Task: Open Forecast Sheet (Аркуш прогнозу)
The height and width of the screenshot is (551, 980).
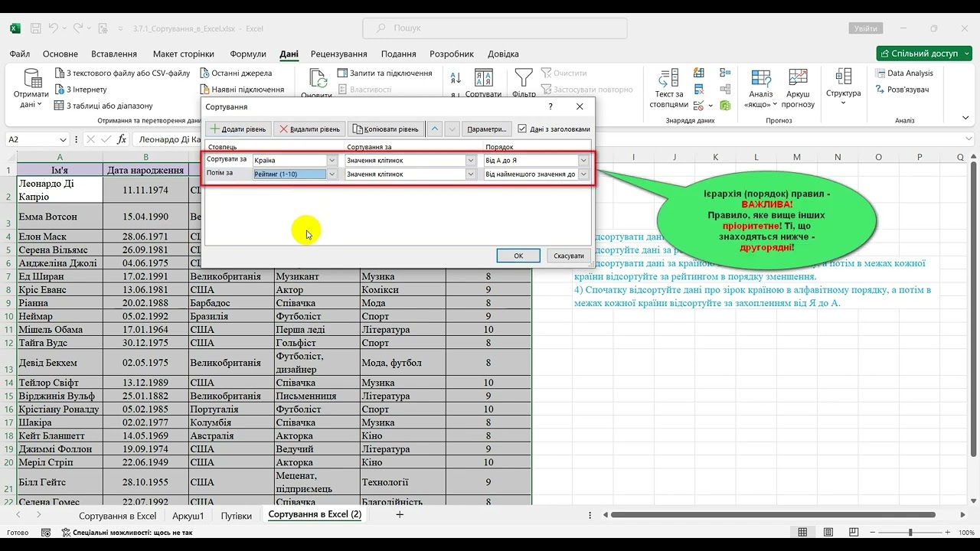Action: pyautogui.click(x=799, y=89)
